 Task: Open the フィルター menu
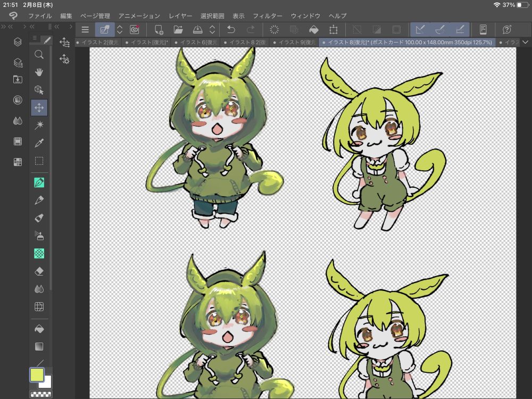[x=268, y=16]
